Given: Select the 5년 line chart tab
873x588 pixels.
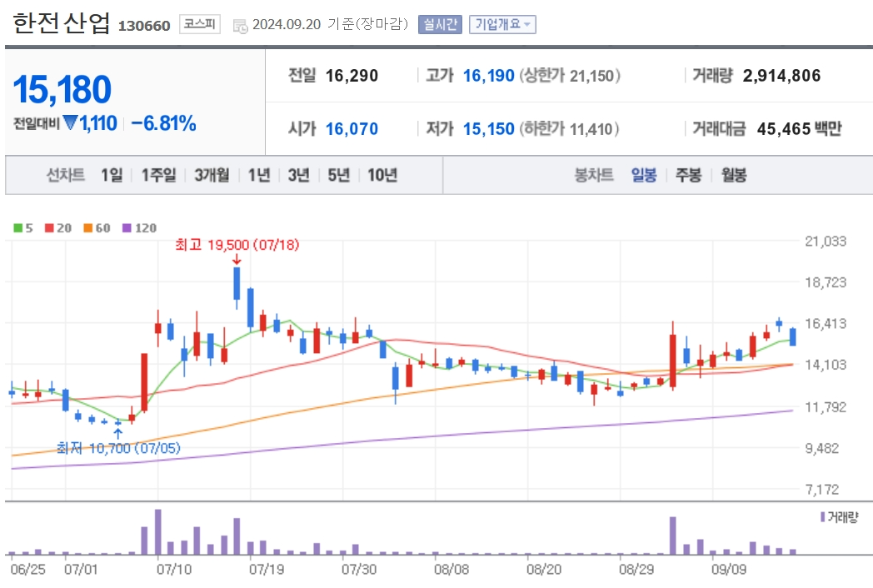Looking at the screenshot, I should (x=338, y=176).
